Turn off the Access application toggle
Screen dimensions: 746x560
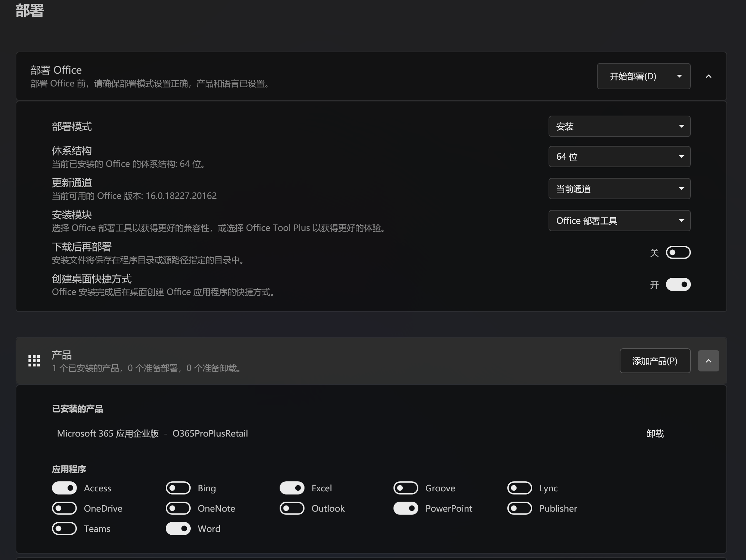coord(64,488)
